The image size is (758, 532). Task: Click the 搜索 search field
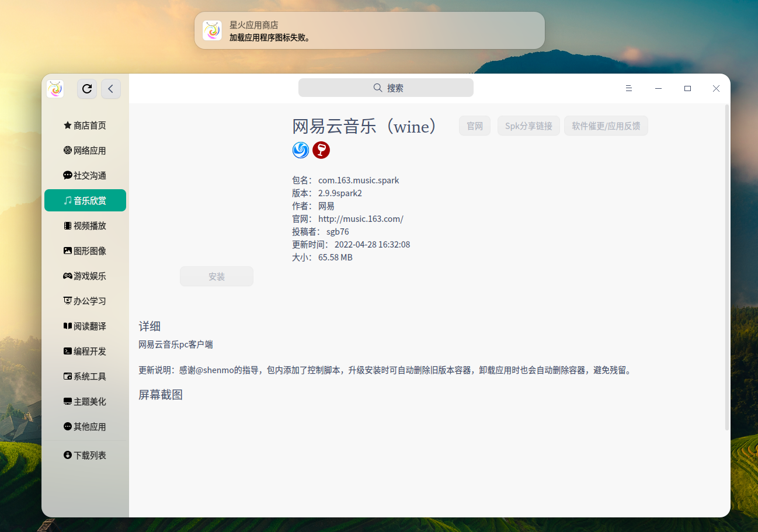(386, 87)
